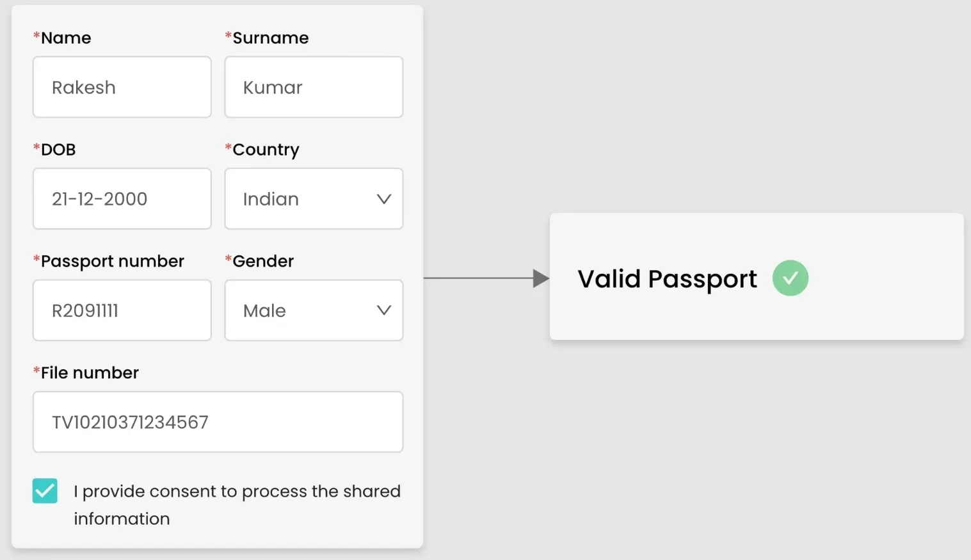
Task: Click the DOB field showing 21-12-2000
Action: (122, 199)
